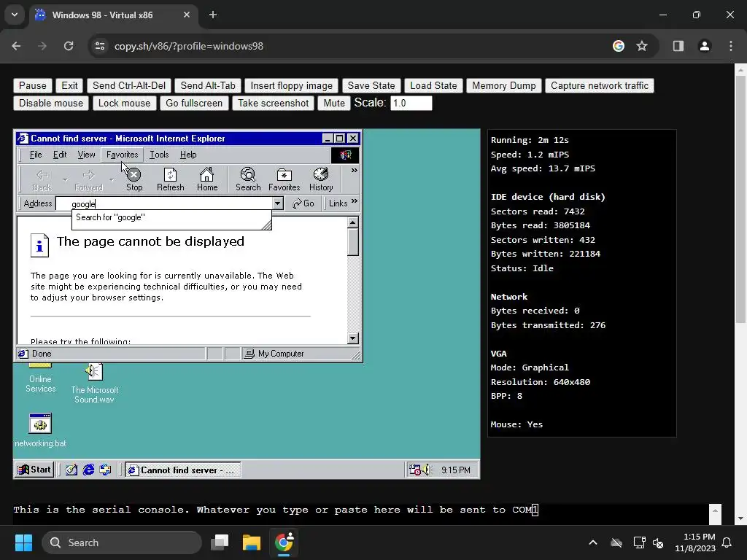This screenshot has width=747, height=560.
Task: Open the History icon in IE toolbar
Action: point(321,179)
